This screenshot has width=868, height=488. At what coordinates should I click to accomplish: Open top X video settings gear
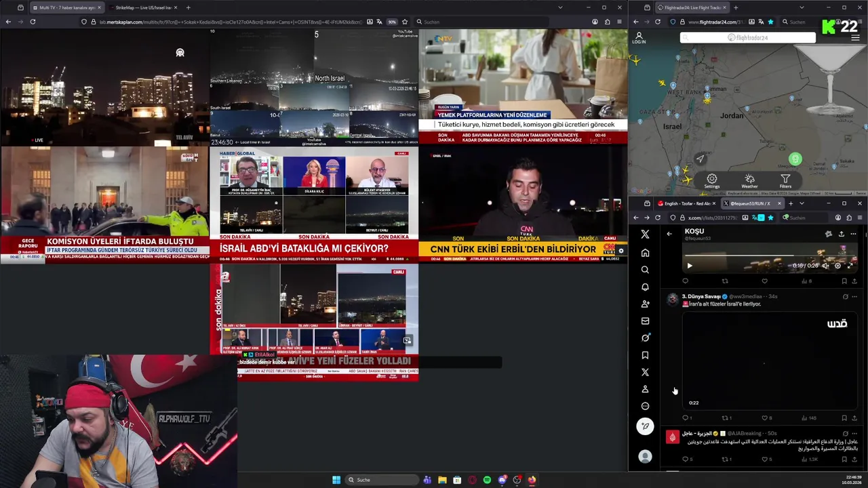(x=837, y=266)
